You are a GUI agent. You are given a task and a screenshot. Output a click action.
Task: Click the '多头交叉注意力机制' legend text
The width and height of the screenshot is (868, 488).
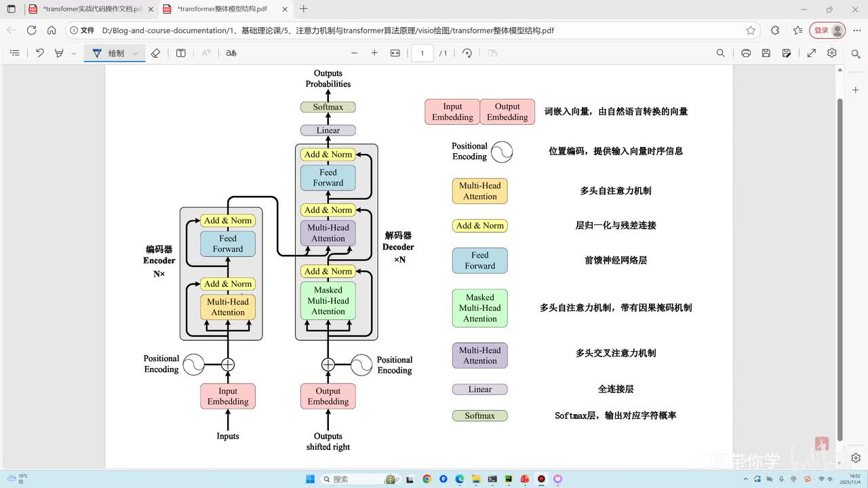616,353
